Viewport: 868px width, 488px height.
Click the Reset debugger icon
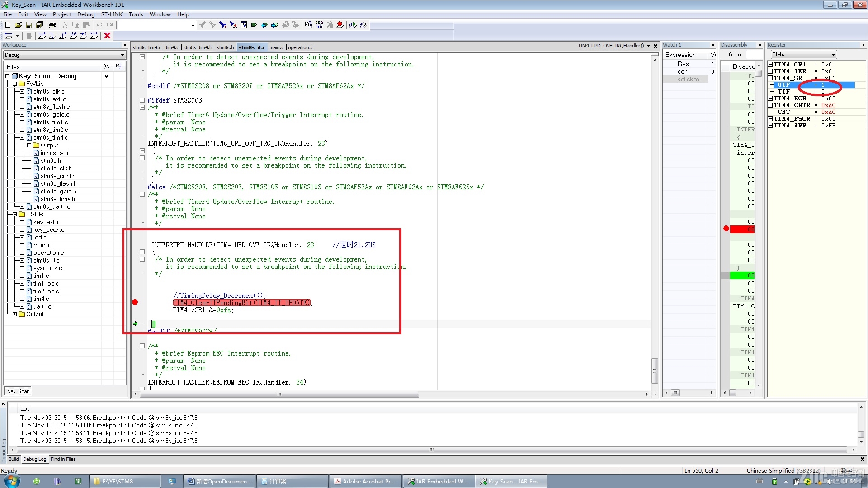point(9,36)
